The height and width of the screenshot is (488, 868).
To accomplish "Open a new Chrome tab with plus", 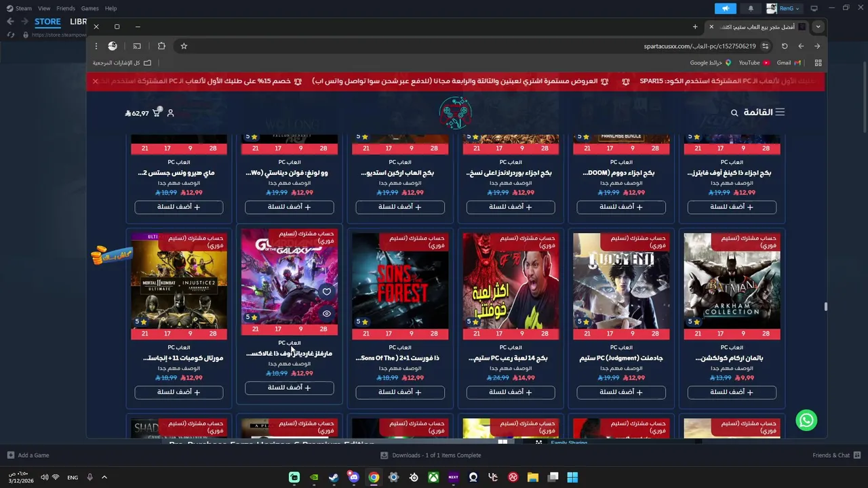I will point(695,26).
